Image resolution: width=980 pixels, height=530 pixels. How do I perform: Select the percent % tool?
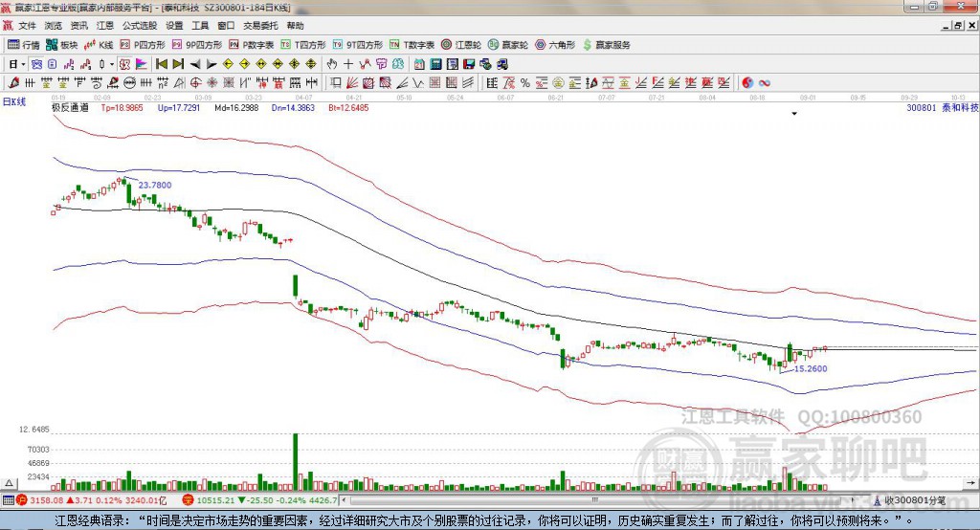[x=525, y=83]
